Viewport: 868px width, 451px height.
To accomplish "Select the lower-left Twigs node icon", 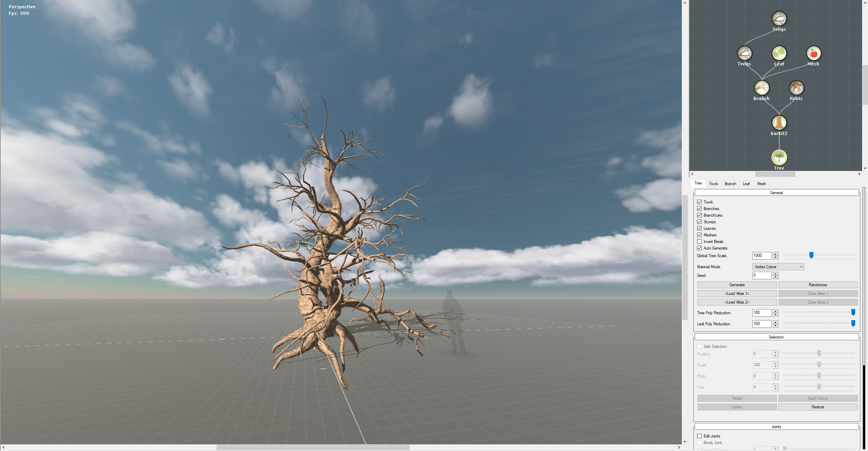I will tap(744, 53).
